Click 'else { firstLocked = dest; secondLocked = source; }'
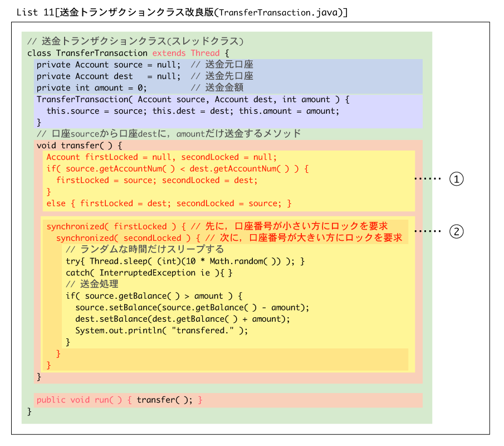Screen dimensions: 504x446 pos(169,203)
